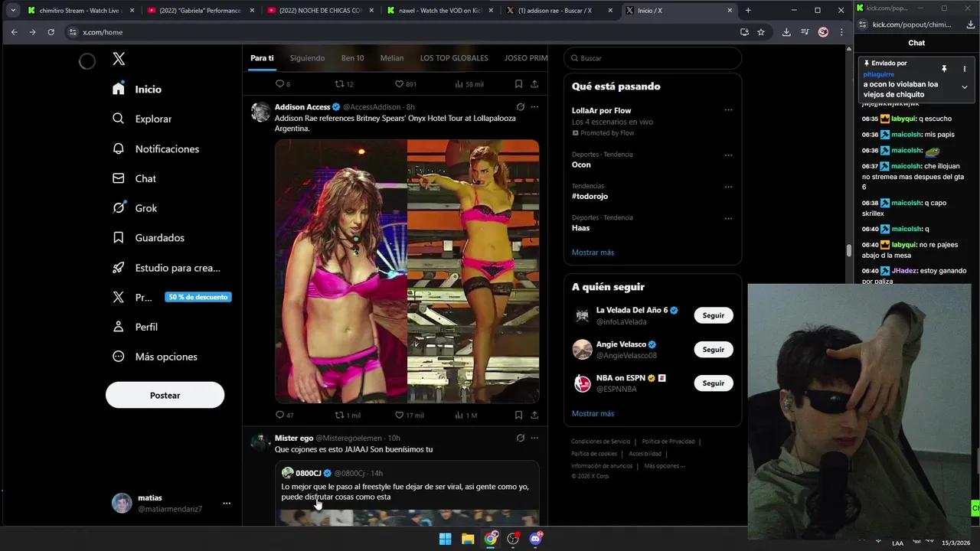The image size is (980, 551).
Task: Follow NBA on ESPN
Action: tap(714, 383)
